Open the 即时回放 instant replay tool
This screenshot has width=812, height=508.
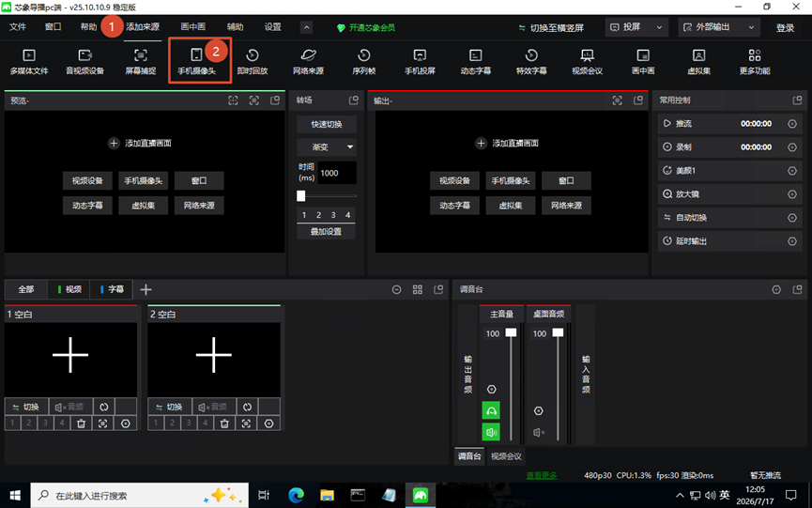pyautogui.click(x=253, y=62)
